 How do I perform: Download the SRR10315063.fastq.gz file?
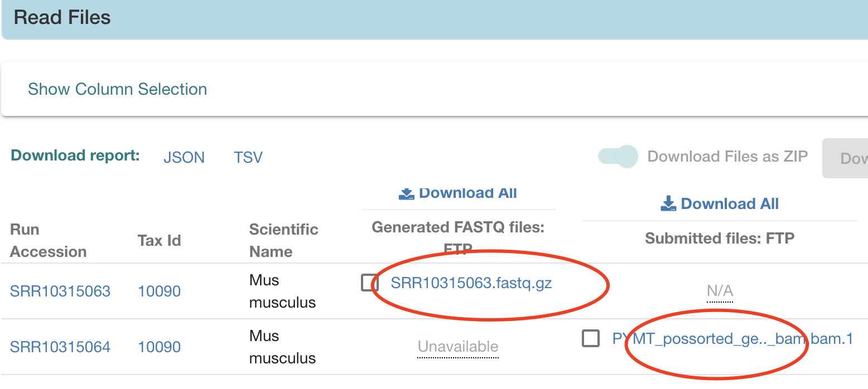click(471, 283)
